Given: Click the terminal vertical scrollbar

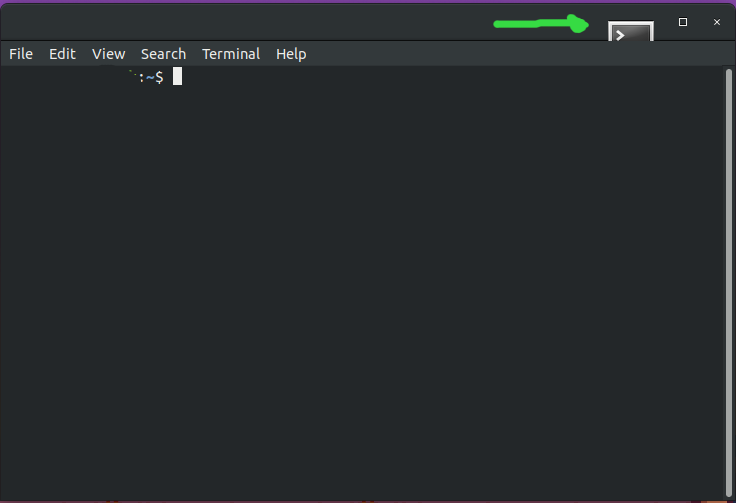Looking at the screenshot, I should [728, 282].
